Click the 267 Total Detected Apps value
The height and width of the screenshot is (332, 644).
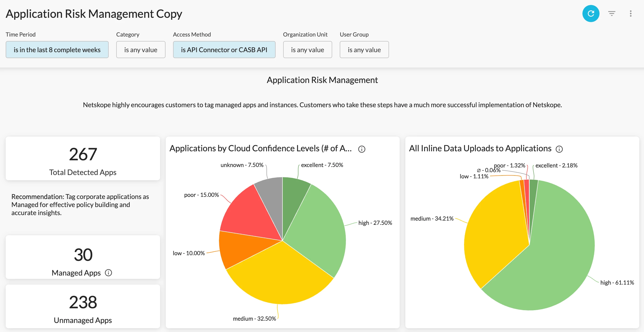pyautogui.click(x=83, y=154)
